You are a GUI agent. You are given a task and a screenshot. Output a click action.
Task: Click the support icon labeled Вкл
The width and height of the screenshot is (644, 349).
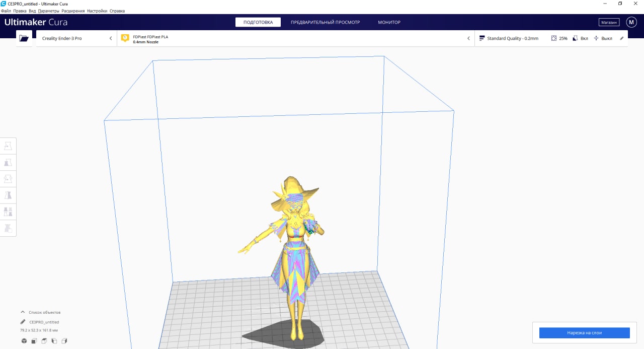[576, 38]
